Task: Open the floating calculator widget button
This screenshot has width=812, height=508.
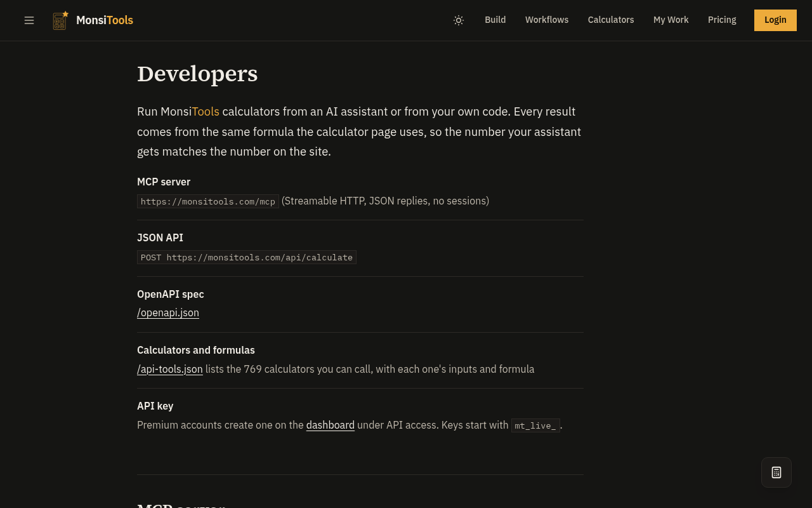Action: coord(776,472)
